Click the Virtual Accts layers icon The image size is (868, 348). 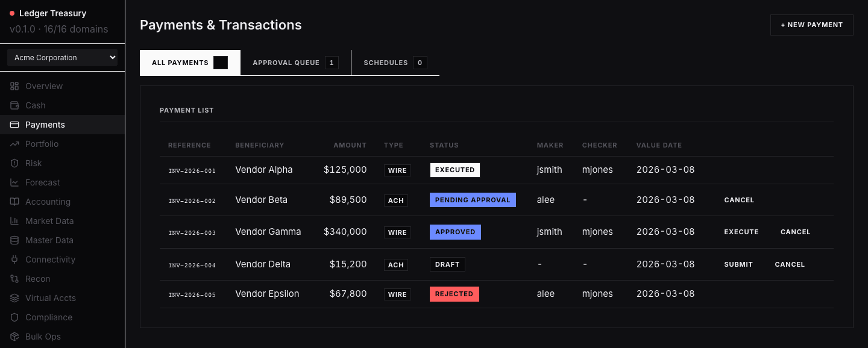pos(14,298)
